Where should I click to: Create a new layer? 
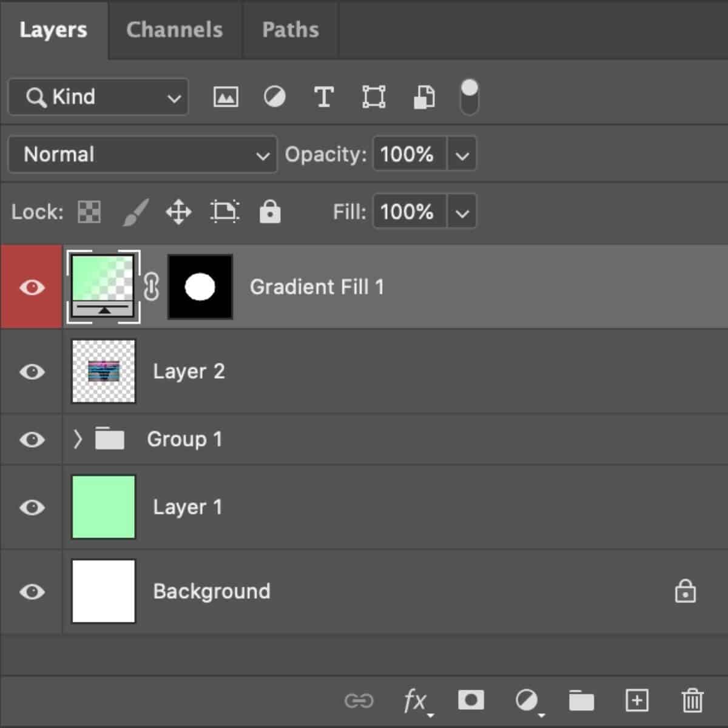point(636,700)
